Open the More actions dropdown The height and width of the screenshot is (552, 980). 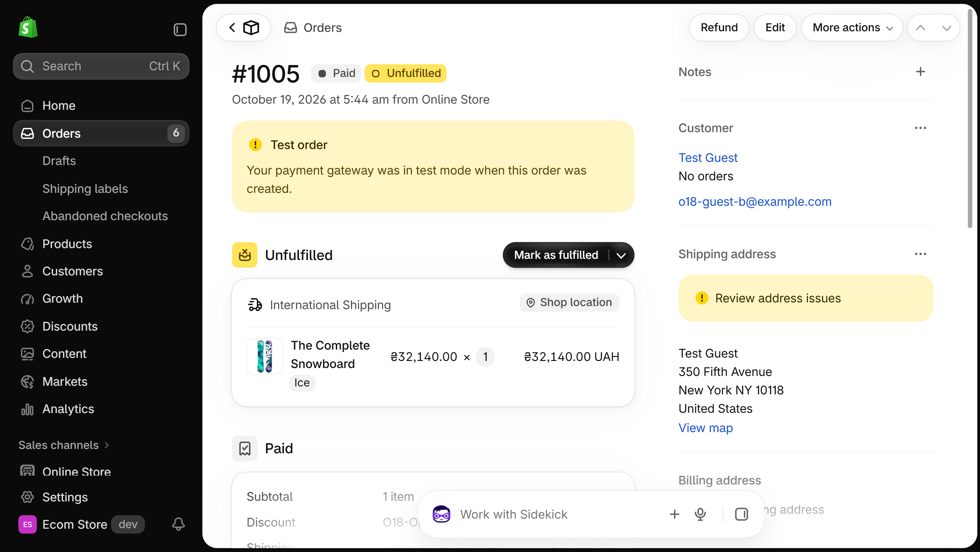[852, 27]
